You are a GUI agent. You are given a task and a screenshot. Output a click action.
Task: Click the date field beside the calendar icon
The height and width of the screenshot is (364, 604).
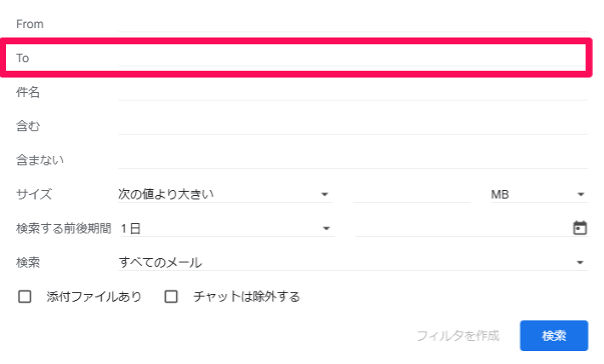point(462,228)
